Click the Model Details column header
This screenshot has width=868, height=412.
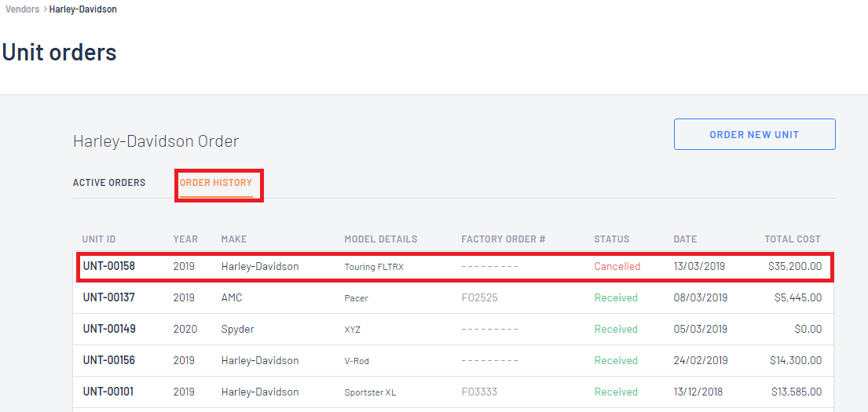click(381, 239)
